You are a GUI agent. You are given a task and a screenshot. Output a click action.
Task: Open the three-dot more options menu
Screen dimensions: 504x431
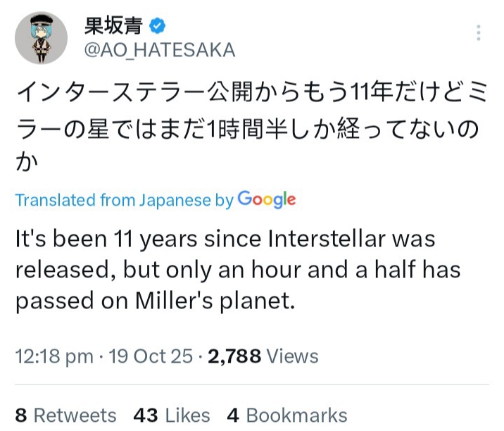pyautogui.click(x=479, y=32)
